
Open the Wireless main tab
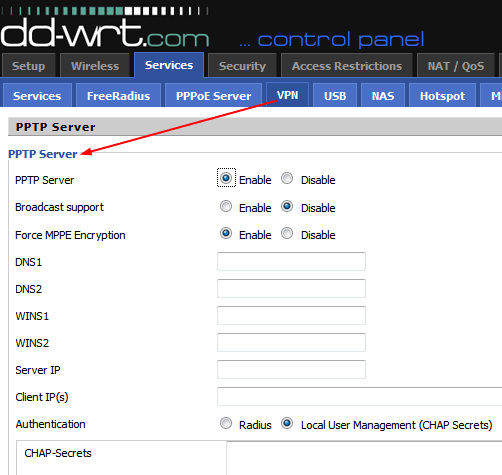pyautogui.click(x=95, y=66)
